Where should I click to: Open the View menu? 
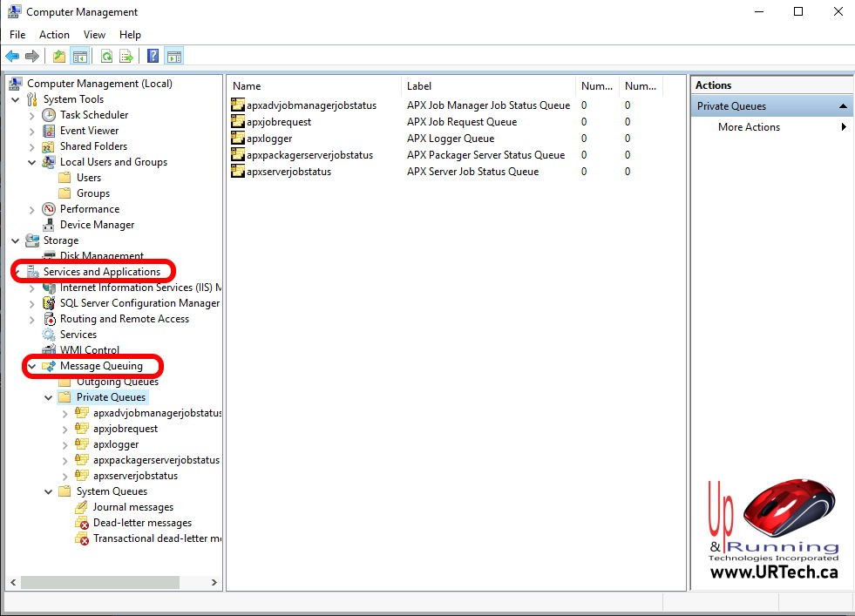pyautogui.click(x=94, y=35)
